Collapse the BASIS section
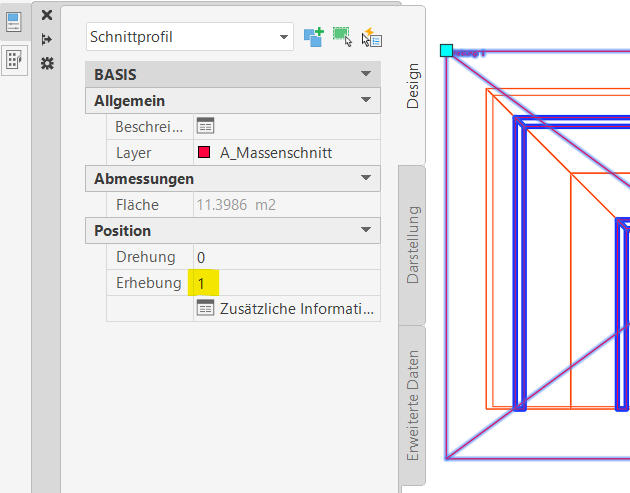Image resolution: width=630 pixels, height=493 pixels. point(365,75)
